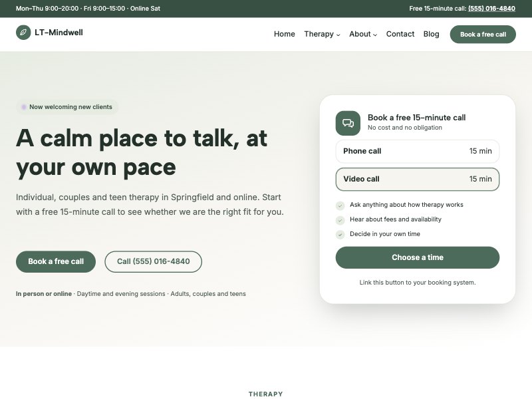
Task: Click checkmark icon beside Hear about fees
Action: [x=340, y=220]
